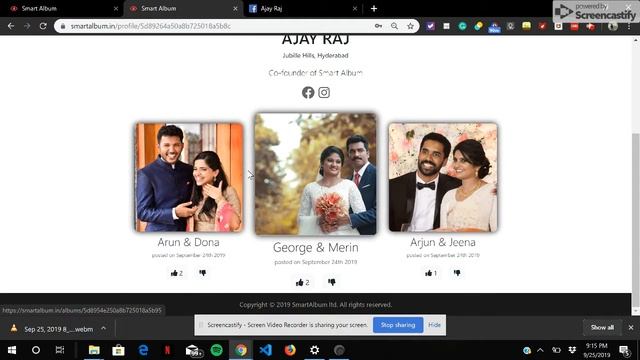Open the Arjun & Jeena album photo
640x360 pixels.
coord(443,178)
